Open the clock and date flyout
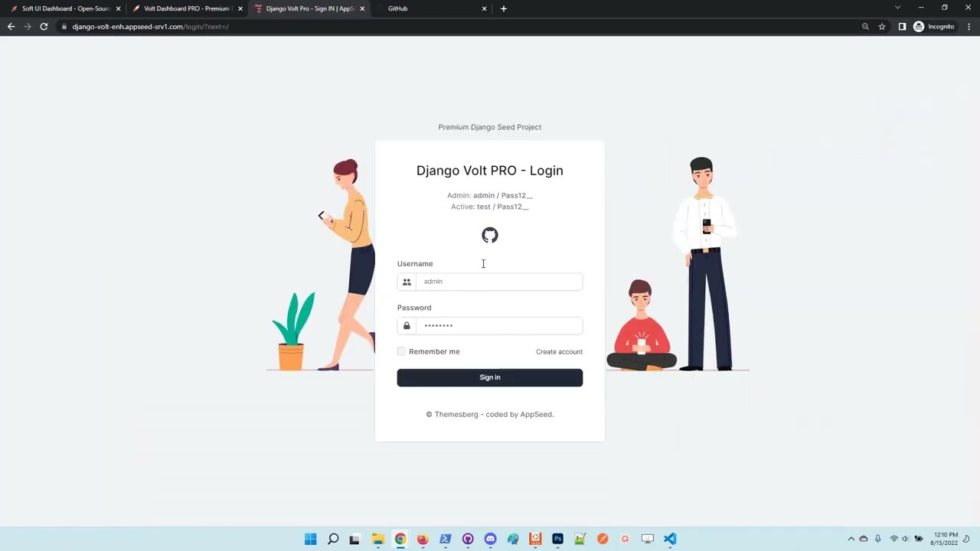Image resolution: width=980 pixels, height=551 pixels. (x=946, y=539)
